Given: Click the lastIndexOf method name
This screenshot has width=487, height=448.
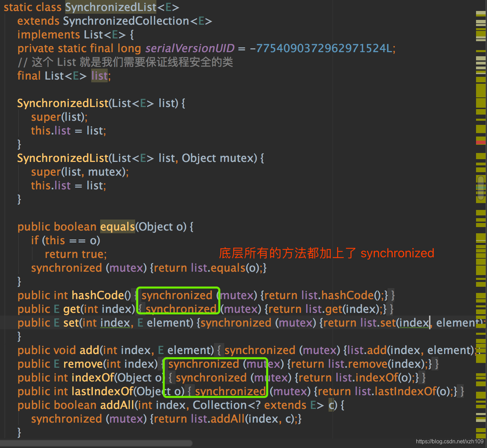Looking at the screenshot, I should click(103, 391).
